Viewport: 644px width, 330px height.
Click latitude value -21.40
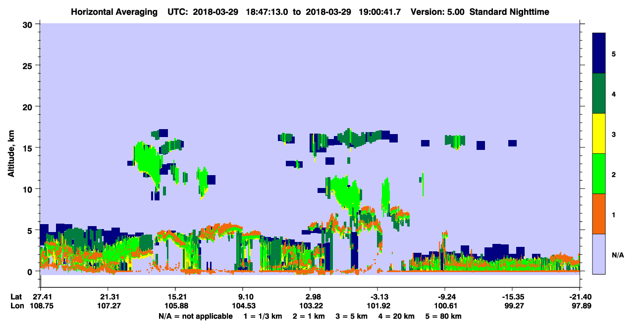coord(580,297)
